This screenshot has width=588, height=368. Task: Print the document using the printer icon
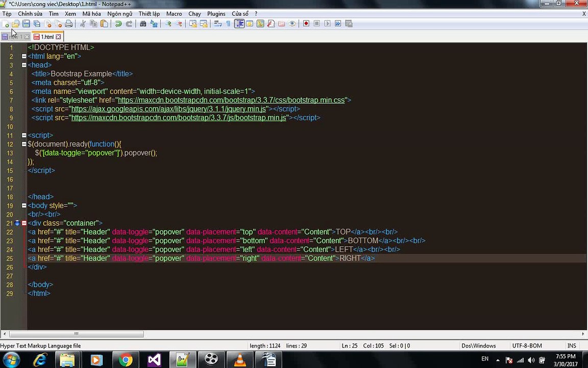click(x=68, y=24)
